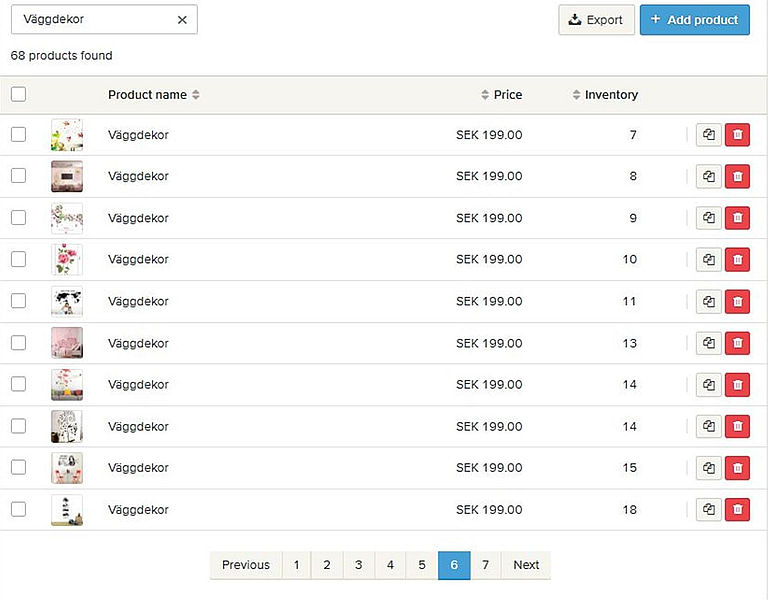Duplicate the product with inventory 10
The width and height of the screenshot is (768, 600).
[709, 260]
